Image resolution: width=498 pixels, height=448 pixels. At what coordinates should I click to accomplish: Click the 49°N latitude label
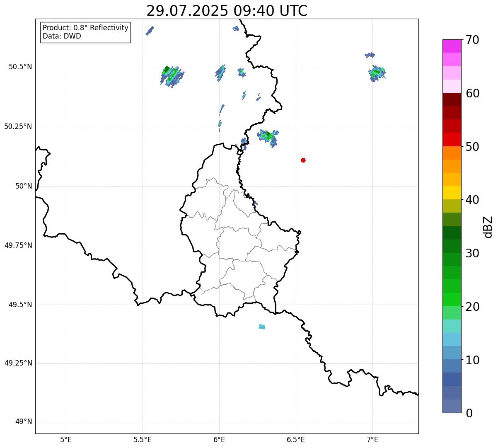(x=24, y=422)
